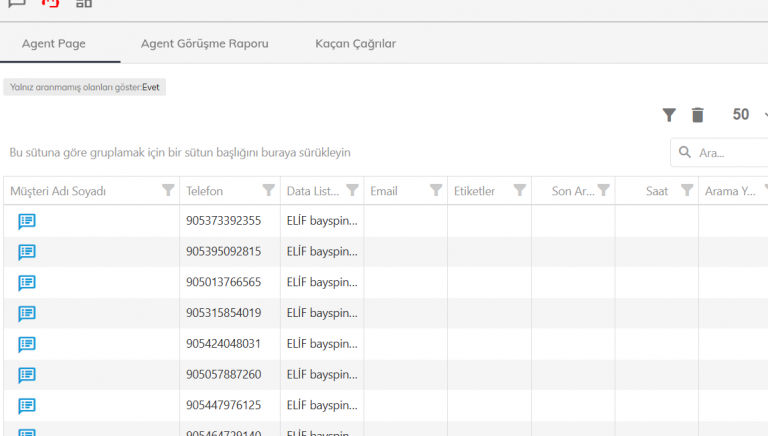
Task: Click the group-by drop area hint text
Action: [180, 152]
